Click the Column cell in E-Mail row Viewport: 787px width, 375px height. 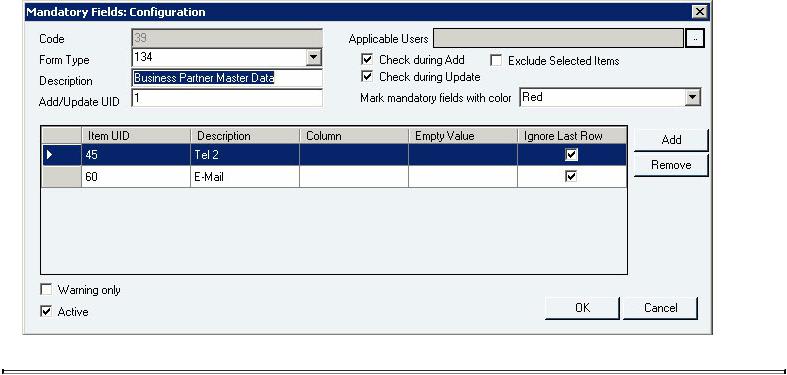click(x=354, y=177)
